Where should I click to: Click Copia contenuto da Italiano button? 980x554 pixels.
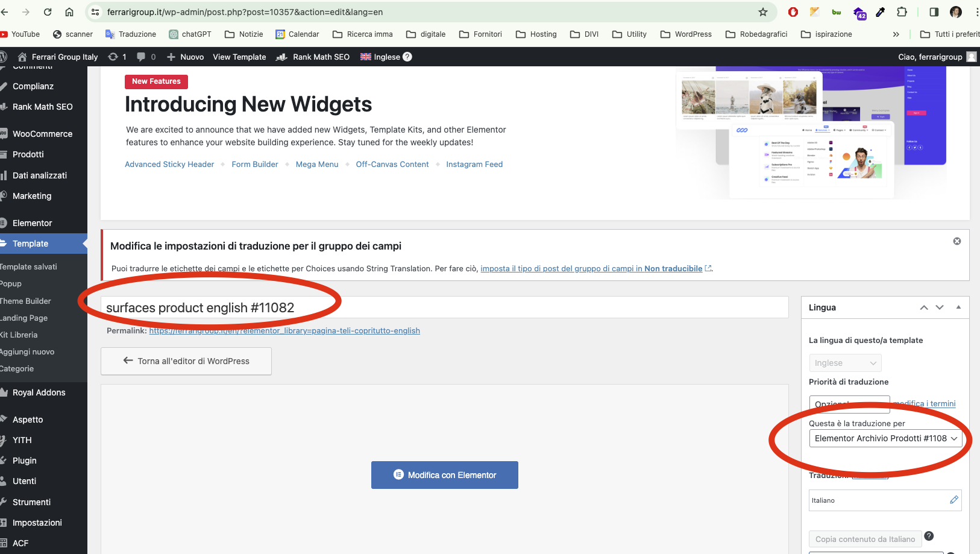pyautogui.click(x=865, y=539)
